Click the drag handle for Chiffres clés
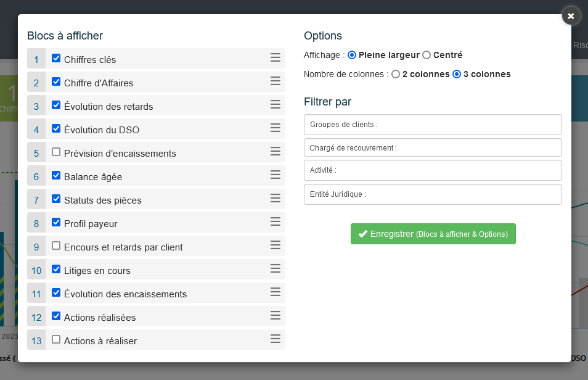Screen dimensions: 588x380 pos(276,57)
